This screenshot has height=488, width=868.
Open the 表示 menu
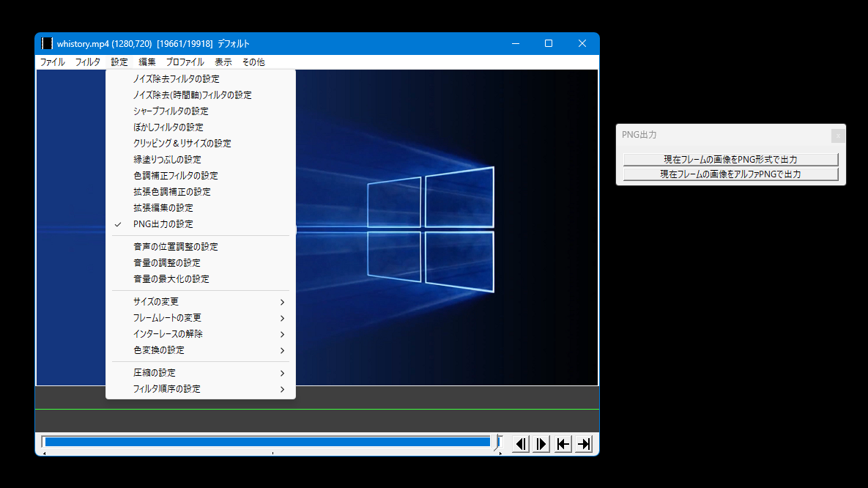pos(223,62)
